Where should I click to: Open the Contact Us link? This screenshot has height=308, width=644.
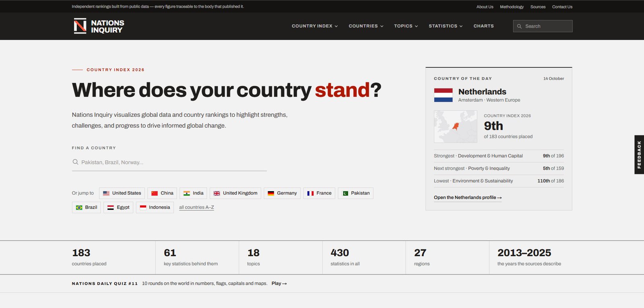tap(562, 7)
